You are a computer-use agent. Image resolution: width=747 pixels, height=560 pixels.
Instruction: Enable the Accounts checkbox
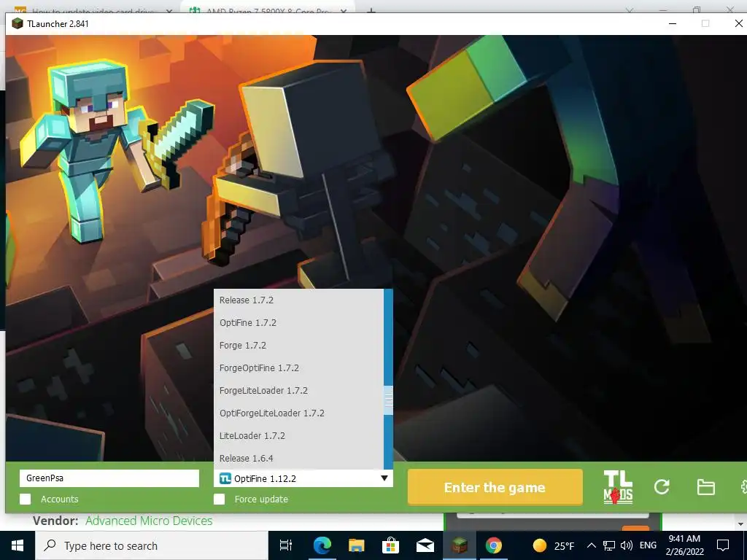tap(26, 499)
